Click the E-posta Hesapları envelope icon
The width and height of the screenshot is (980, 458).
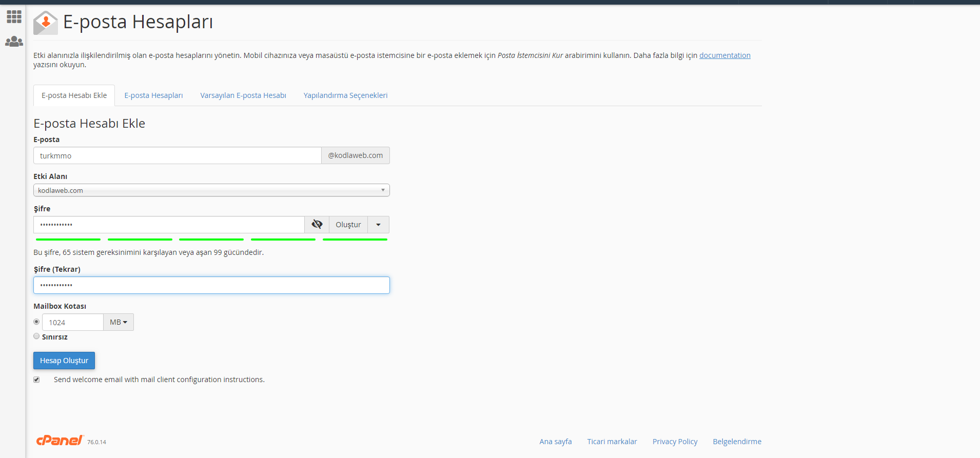[45, 23]
